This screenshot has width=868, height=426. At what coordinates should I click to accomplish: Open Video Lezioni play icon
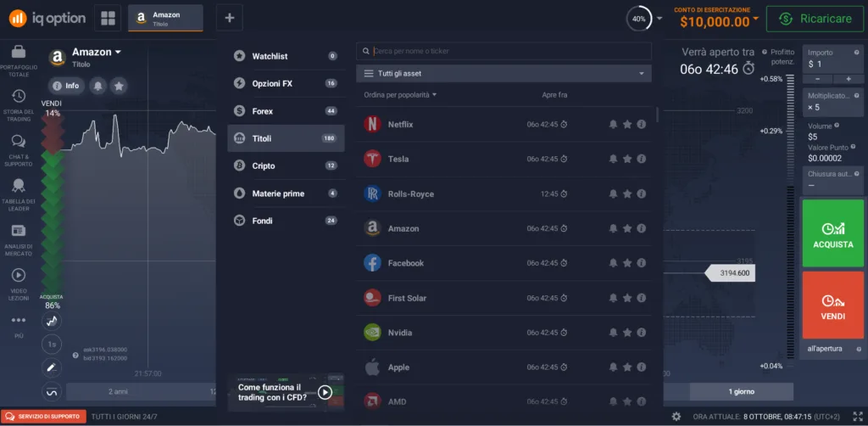19,275
